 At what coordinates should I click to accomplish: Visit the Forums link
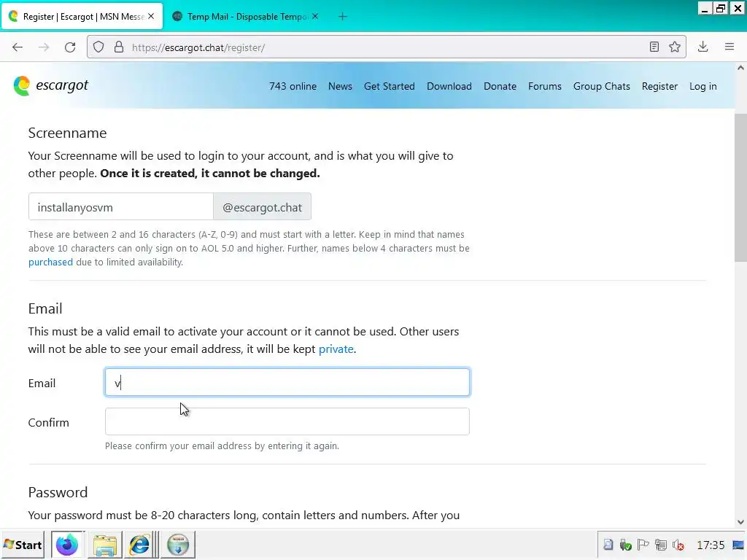[x=544, y=86]
